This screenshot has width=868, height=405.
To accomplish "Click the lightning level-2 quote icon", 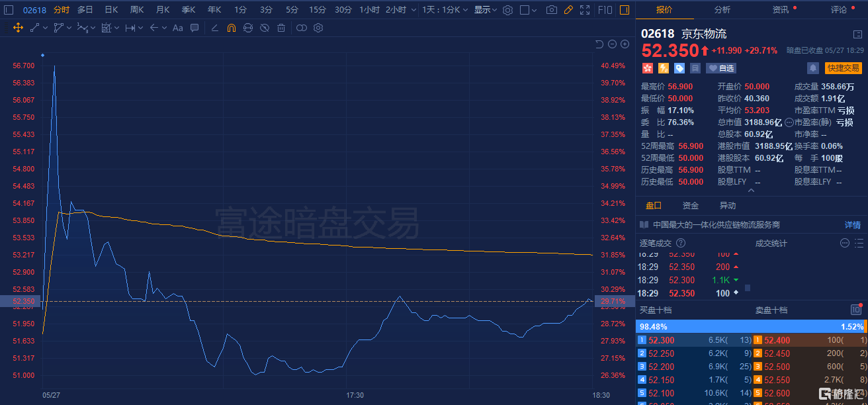I will tap(663, 67).
